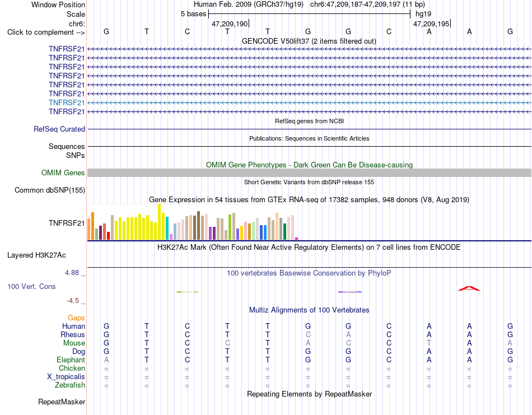The image size is (532, 415).
Task: Click the faded T in the Mouse row
Action: click(429, 343)
